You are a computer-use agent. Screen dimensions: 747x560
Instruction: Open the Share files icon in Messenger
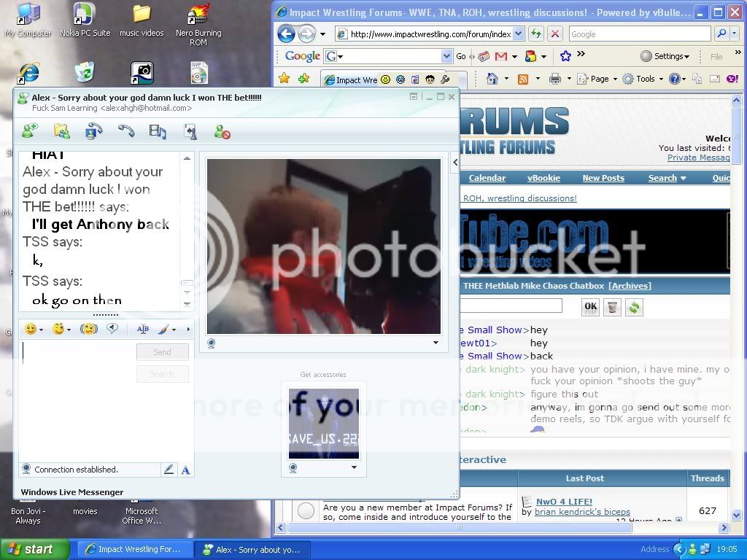point(62,131)
